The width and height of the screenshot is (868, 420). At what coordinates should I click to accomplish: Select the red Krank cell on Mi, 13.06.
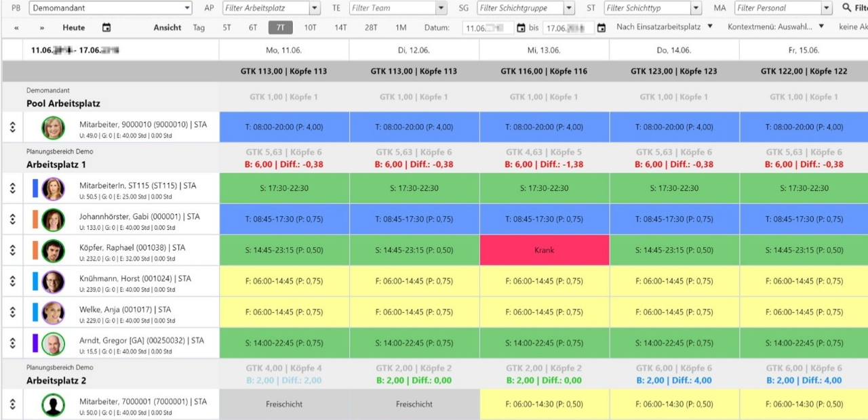(x=544, y=250)
